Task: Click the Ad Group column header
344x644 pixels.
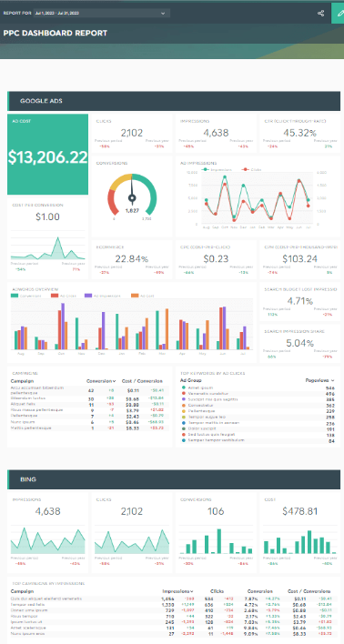Action: (x=190, y=381)
